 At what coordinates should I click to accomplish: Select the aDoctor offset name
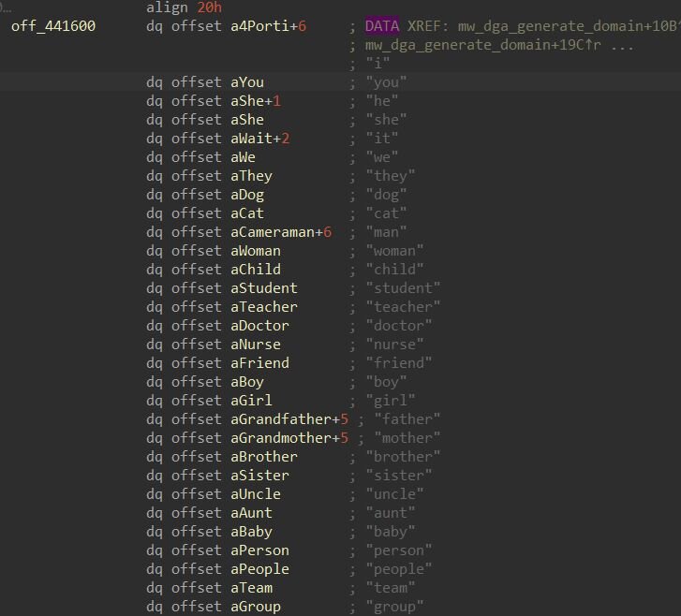tap(259, 326)
